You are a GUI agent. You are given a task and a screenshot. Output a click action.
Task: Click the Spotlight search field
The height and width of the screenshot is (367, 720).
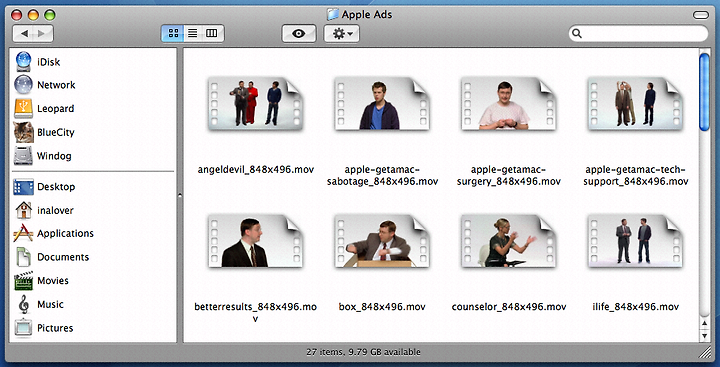638,34
